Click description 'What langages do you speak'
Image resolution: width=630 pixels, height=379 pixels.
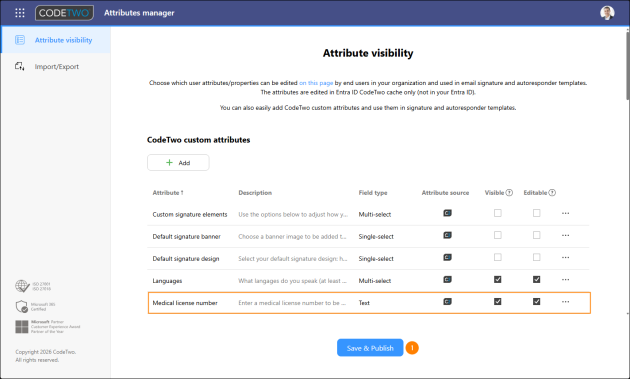click(x=292, y=281)
